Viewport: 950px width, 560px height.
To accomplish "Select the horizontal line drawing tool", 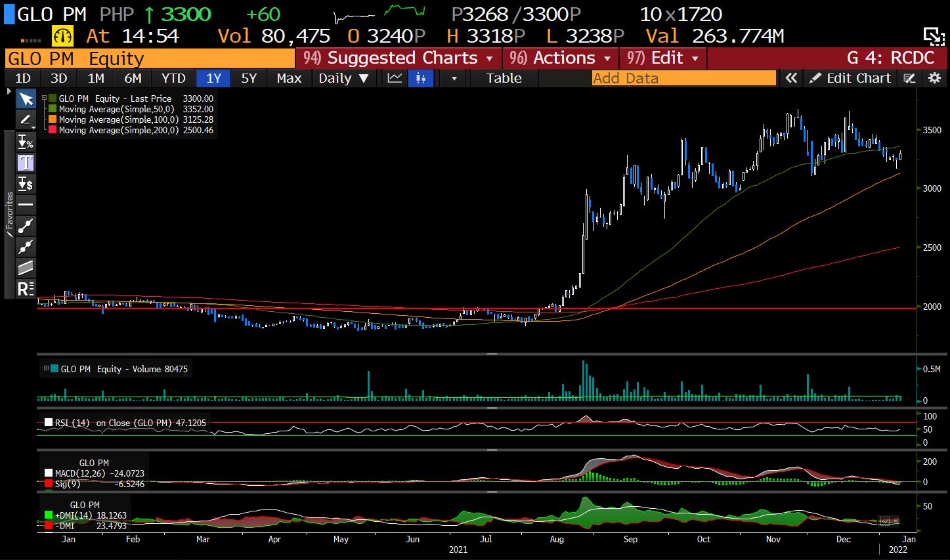I will pos(26,204).
